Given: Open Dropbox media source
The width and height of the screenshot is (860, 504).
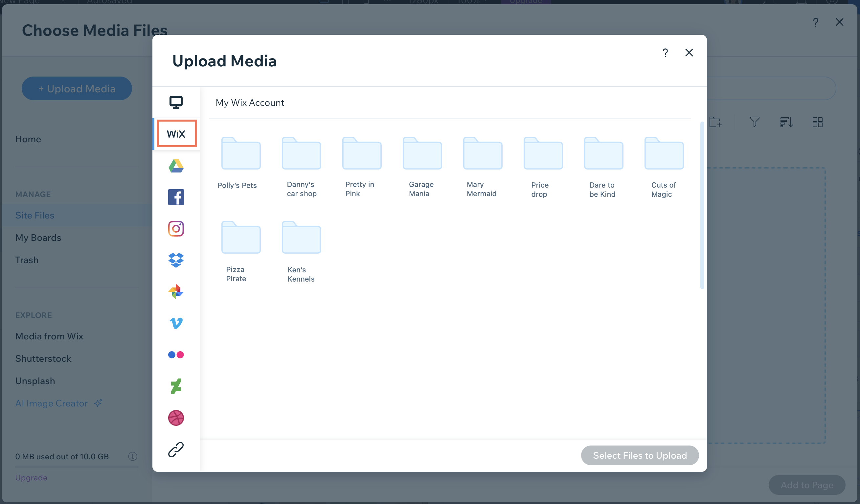Looking at the screenshot, I should [176, 259].
